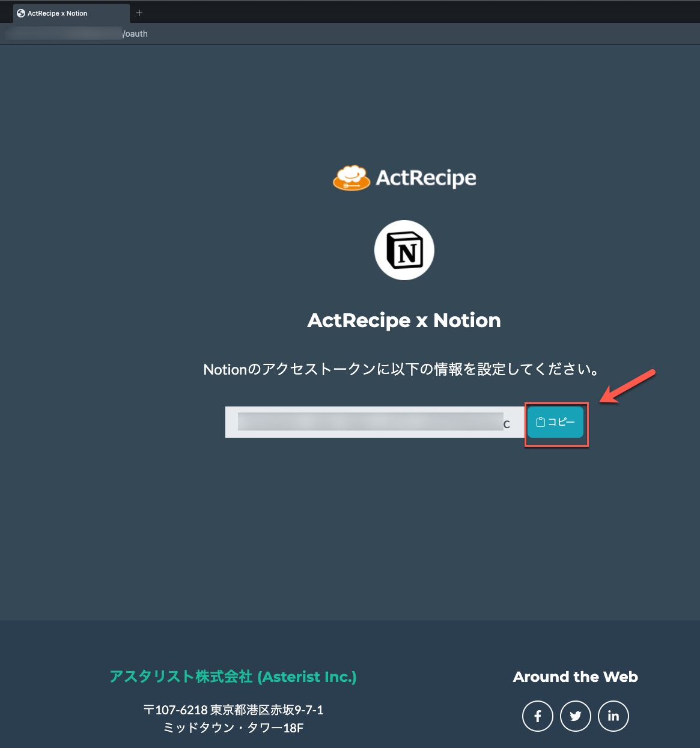Click the Around the Web heading
Viewport: 700px width, 748px height.
click(575, 676)
